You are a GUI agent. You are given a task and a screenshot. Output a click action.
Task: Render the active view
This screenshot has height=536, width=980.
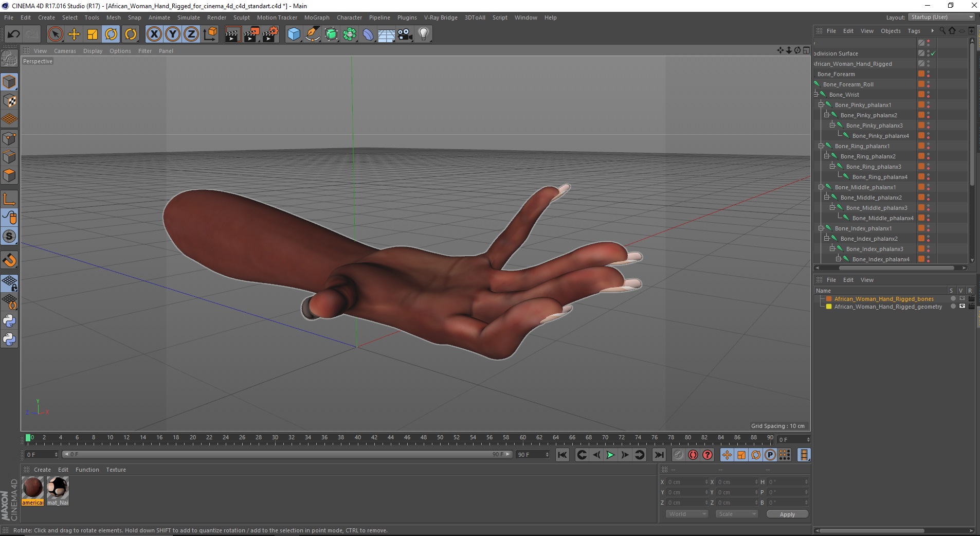(x=232, y=34)
